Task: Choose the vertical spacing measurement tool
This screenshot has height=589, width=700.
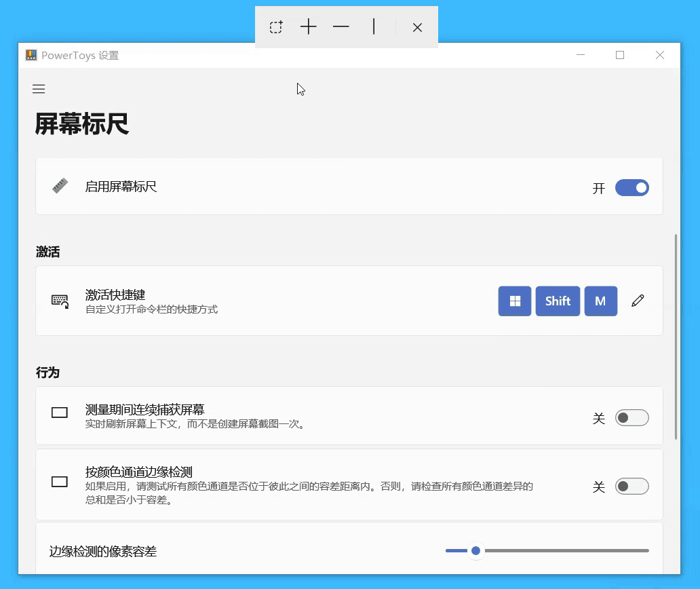Action: point(374,26)
